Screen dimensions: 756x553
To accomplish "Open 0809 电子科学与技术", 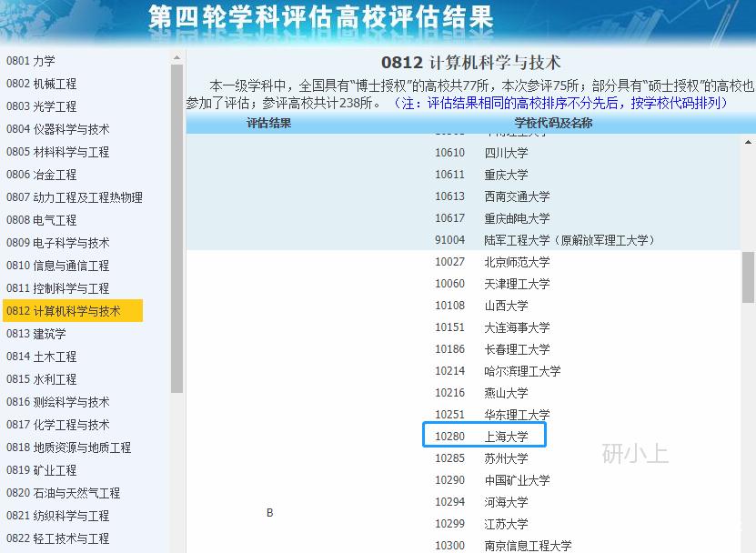I will click(x=58, y=243).
